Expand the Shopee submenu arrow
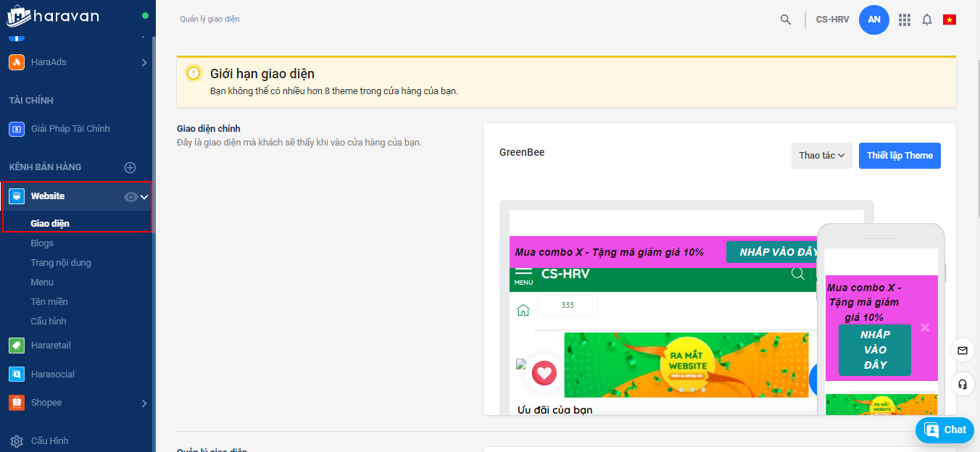 pyautogui.click(x=144, y=403)
